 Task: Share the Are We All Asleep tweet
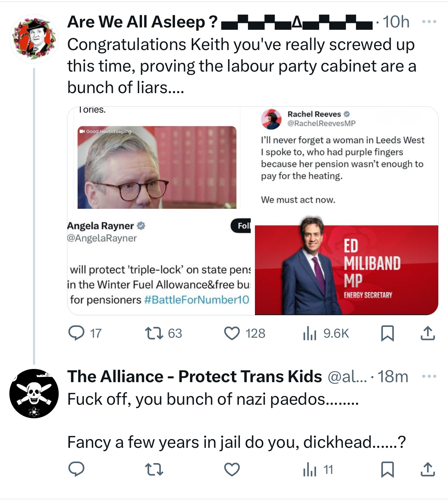click(x=428, y=333)
